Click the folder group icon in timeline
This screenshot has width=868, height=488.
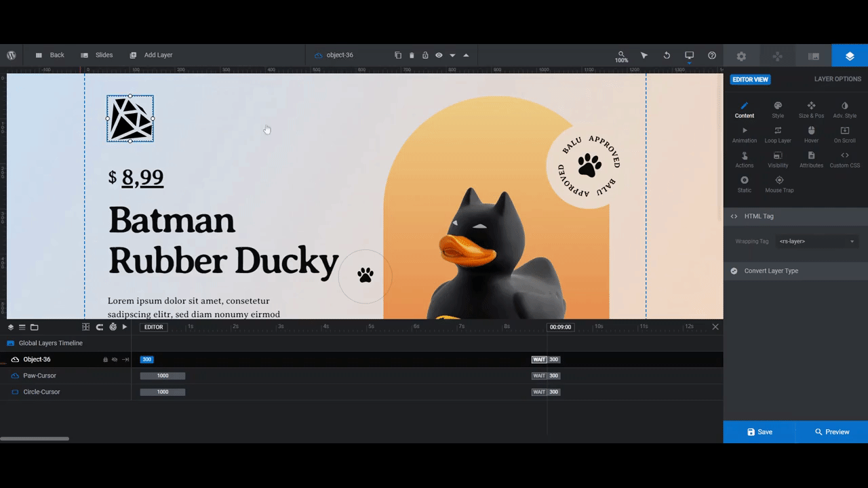(x=34, y=327)
